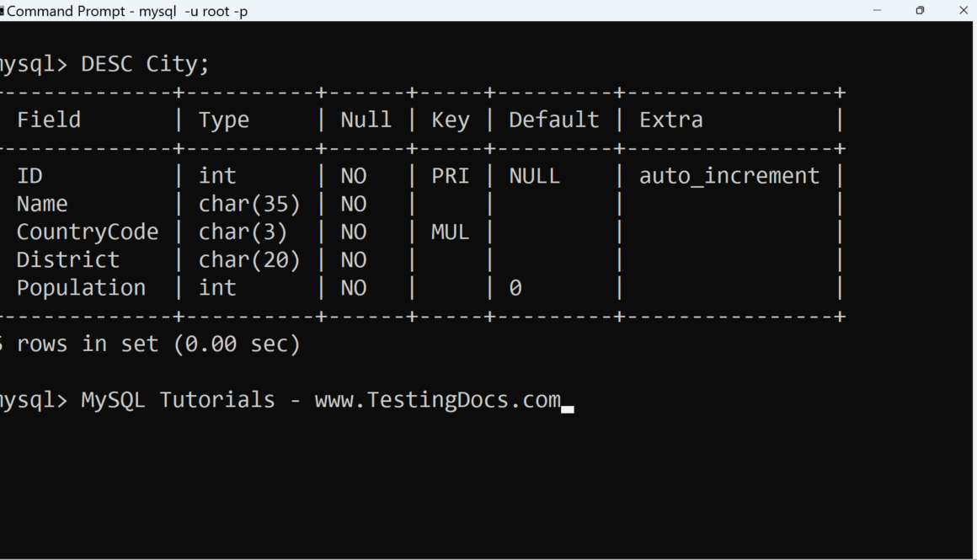Click the 'auto_increment' value in ID row
The height and width of the screenshot is (560, 977).
click(x=729, y=176)
